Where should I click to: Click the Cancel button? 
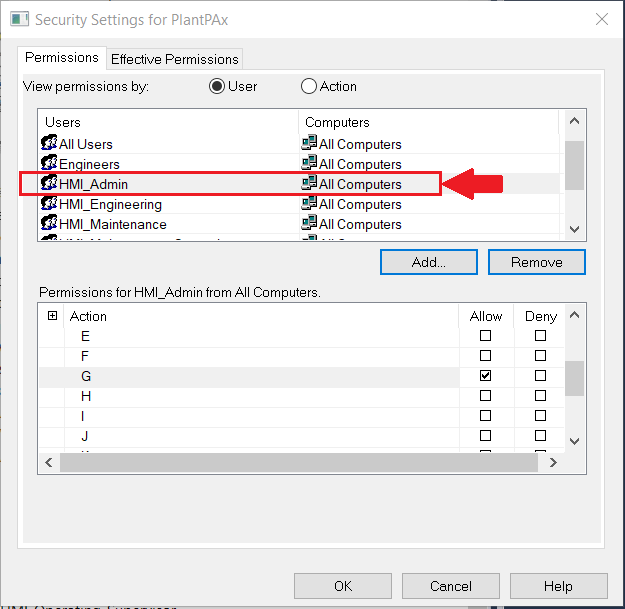coord(451,586)
